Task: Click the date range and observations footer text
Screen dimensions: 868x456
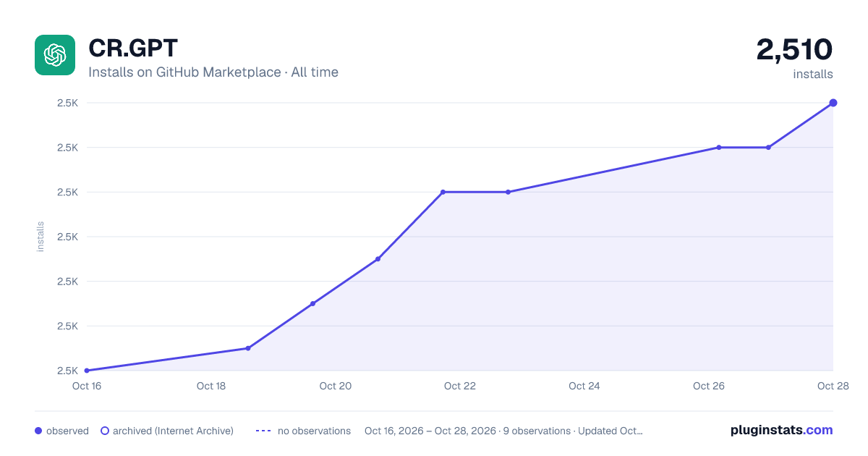Action: click(x=503, y=431)
